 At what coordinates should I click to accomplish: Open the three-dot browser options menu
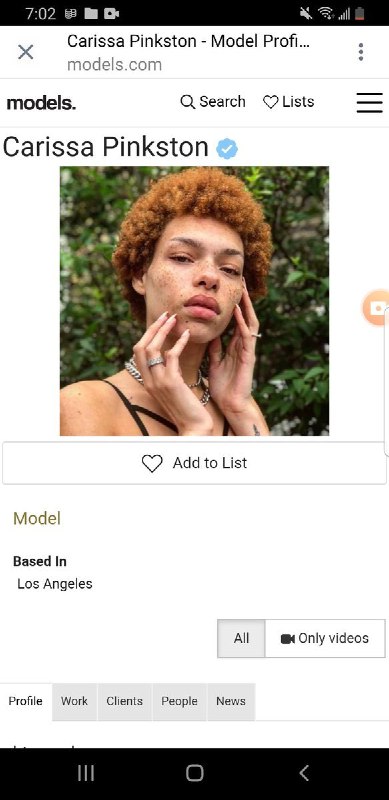coord(361,52)
